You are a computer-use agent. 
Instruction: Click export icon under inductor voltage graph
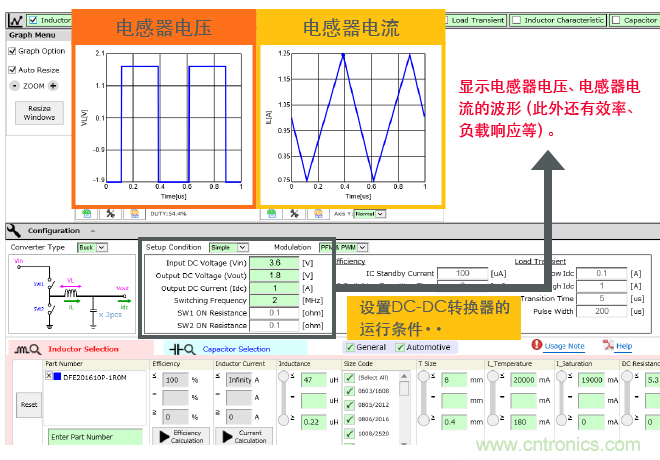(88, 213)
